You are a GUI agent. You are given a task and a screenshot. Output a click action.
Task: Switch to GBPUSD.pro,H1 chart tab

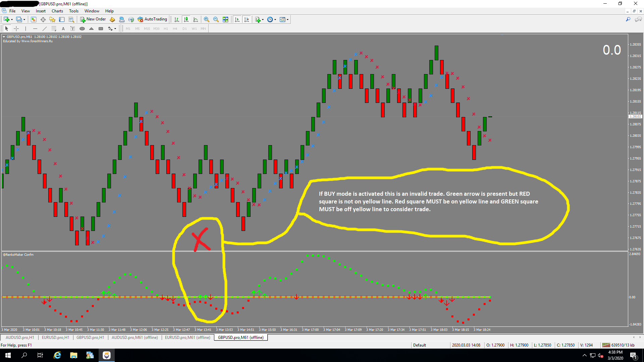click(x=90, y=338)
